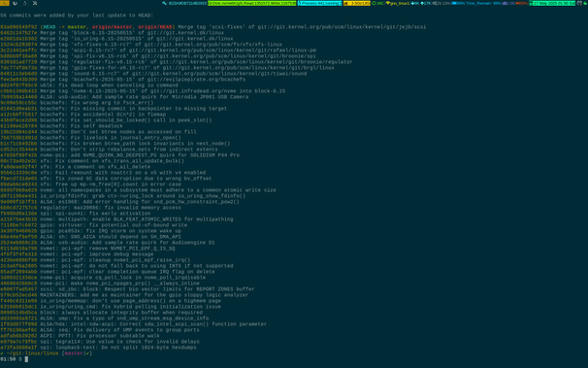Image resolution: width=588 pixels, height=368 pixels.
Task: Click commit hash a73fa3690a1f for loopback-test
Action: pyautogui.click(x=18, y=348)
